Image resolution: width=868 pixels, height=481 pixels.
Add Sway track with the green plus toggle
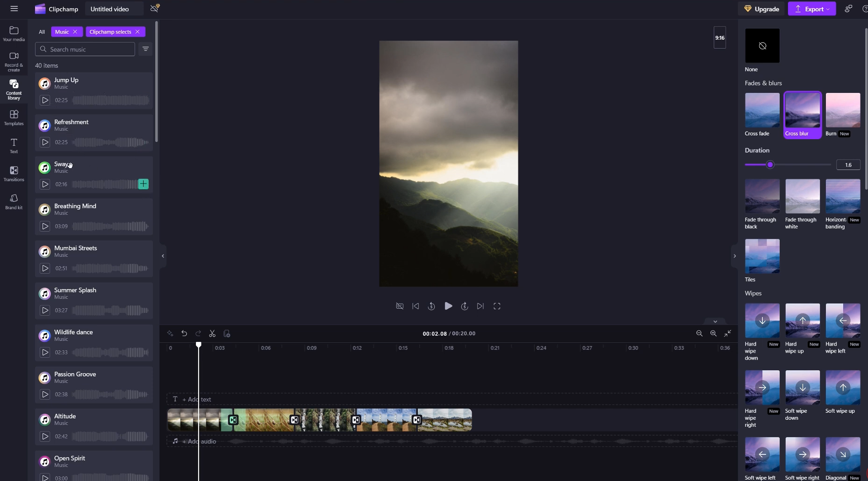tap(143, 184)
